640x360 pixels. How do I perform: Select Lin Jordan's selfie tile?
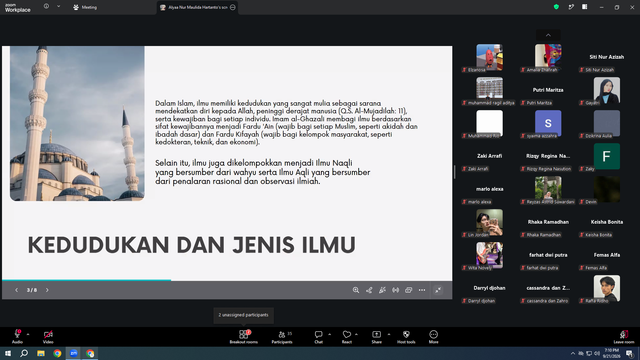489,222
